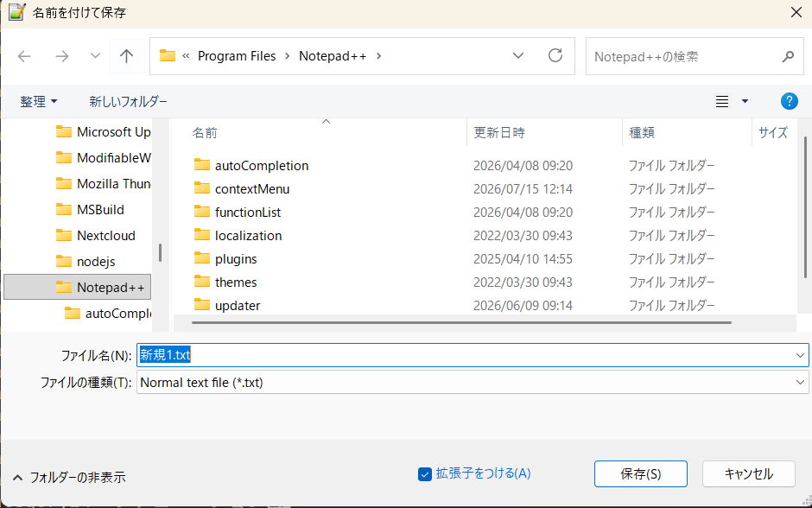Open the blue help question icon
812x508 pixels.
point(790,101)
